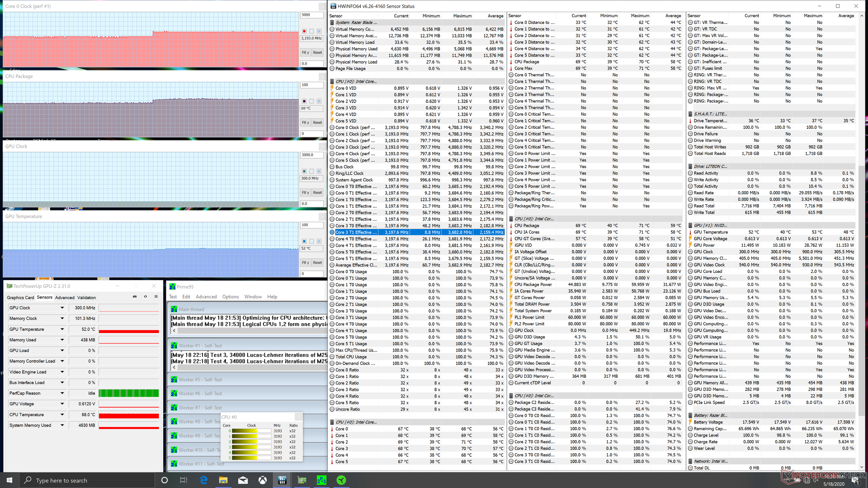The height and width of the screenshot is (488, 868).
Task: Open Xbox app from taskbar
Action: coord(263,480)
